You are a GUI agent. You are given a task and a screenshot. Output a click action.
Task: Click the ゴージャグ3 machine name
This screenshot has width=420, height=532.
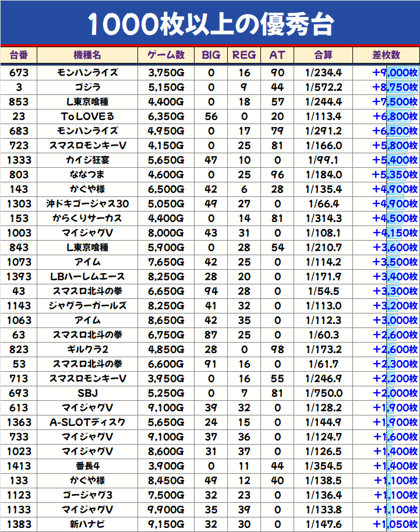click(87, 496)
